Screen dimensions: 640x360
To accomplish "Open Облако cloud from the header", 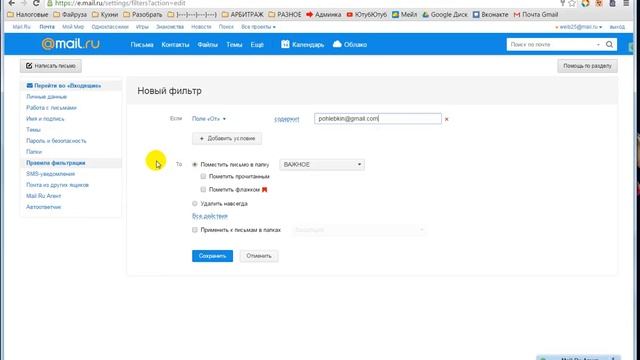I will tap(350, 44).
